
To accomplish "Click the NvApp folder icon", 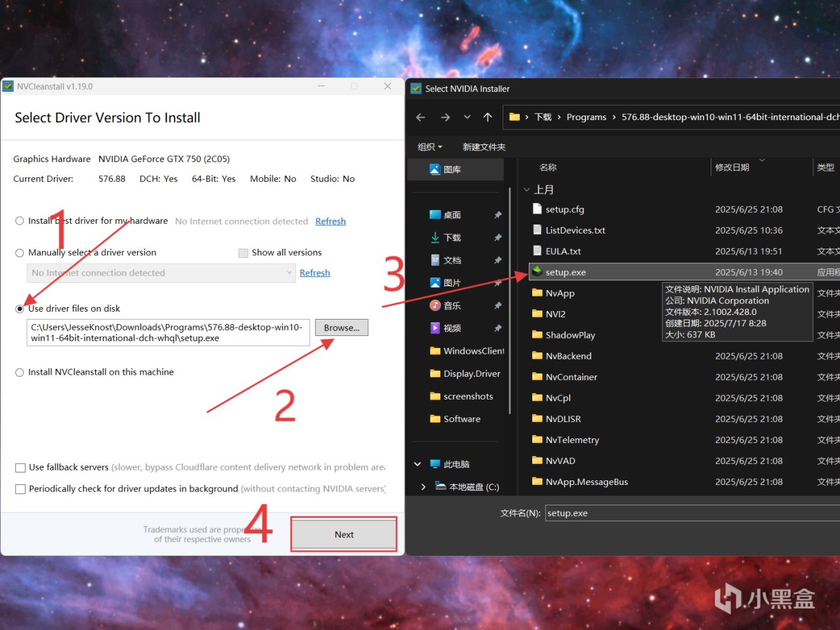I will tap(537, 293).
